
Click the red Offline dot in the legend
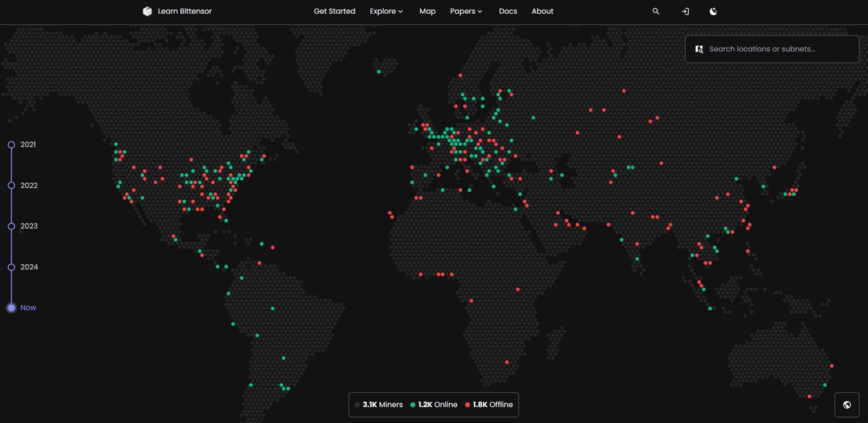click(467, 404)
